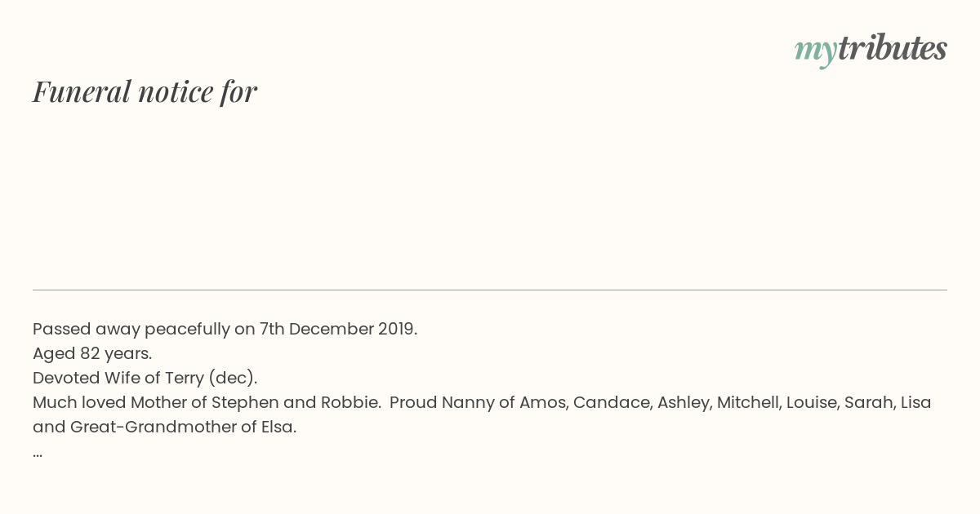Click the mytributes logo

pos(871,50)
